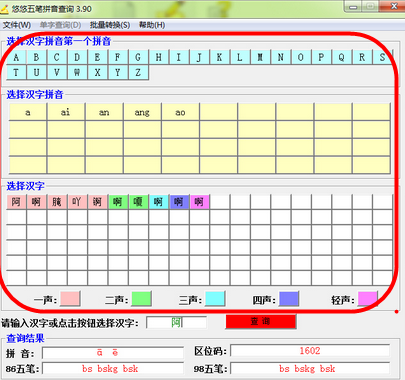Open the 批量转换(S) menu

(110, 25)
